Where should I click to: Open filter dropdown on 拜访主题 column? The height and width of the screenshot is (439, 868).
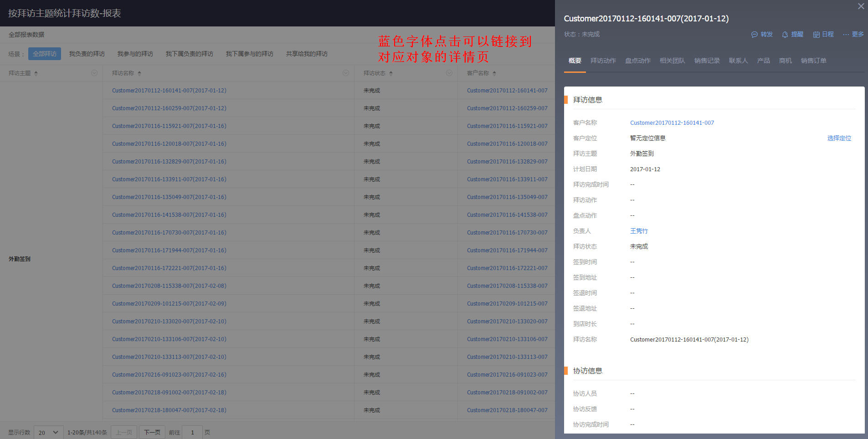click(x=94, y=73)
